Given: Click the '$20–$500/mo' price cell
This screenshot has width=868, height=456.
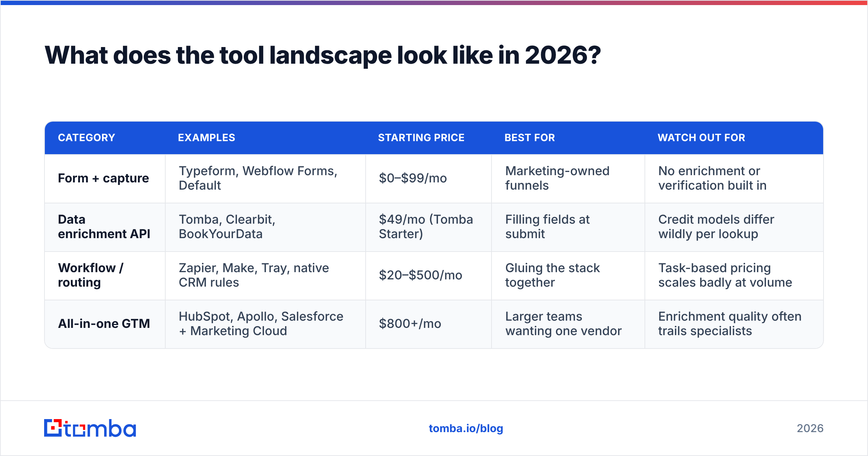Looking at the screenshot, I should [x=429, y=275].
